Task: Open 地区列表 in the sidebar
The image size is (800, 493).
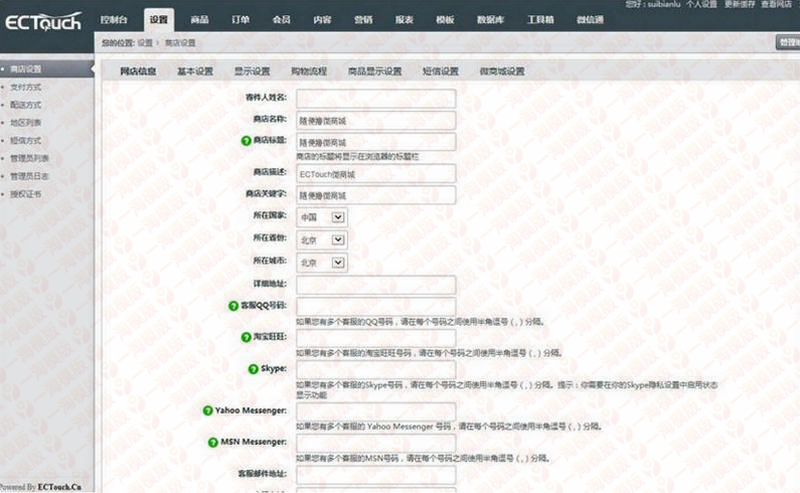Action: click(x=26, y=122)
